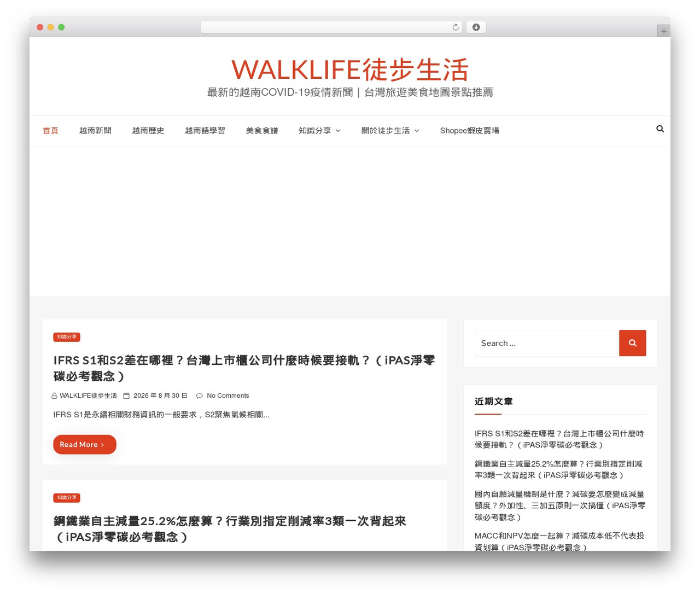The width and height of the screenshot is (700, 593).
Task: Open the 美食食譜 menu item
Action: tap(262, 131)
